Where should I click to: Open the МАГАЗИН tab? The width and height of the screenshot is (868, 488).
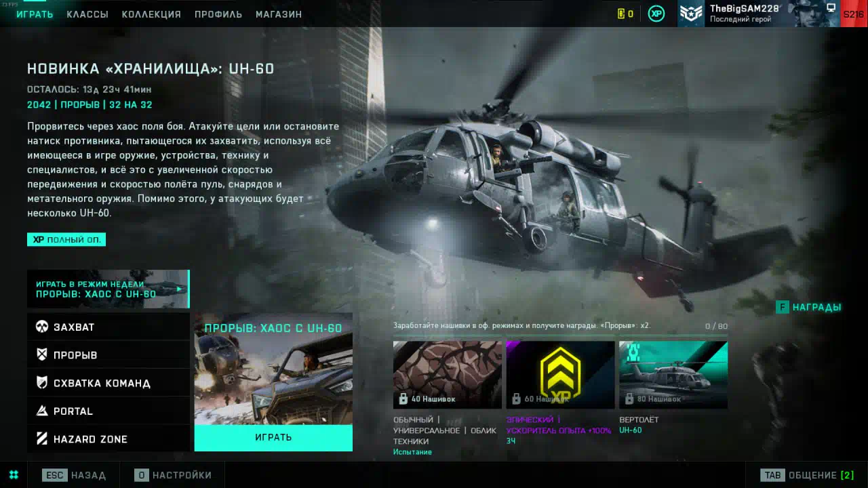(x=279, y=14)
